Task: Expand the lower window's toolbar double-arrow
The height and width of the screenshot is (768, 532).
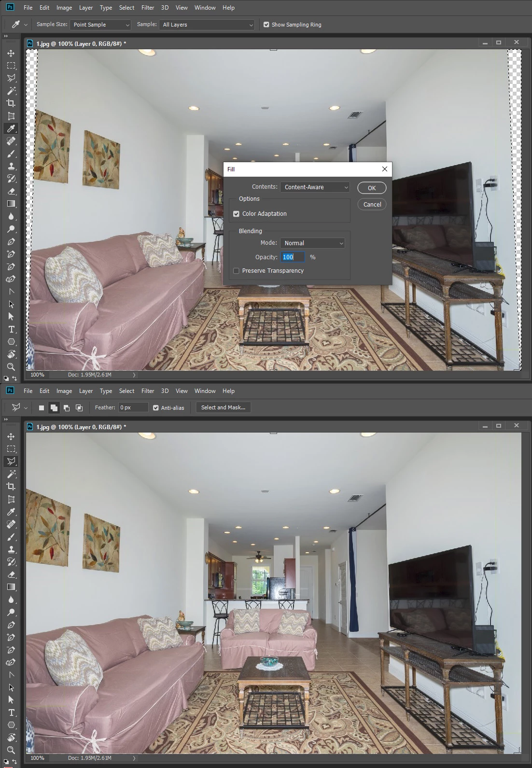Action: (6, 419)
